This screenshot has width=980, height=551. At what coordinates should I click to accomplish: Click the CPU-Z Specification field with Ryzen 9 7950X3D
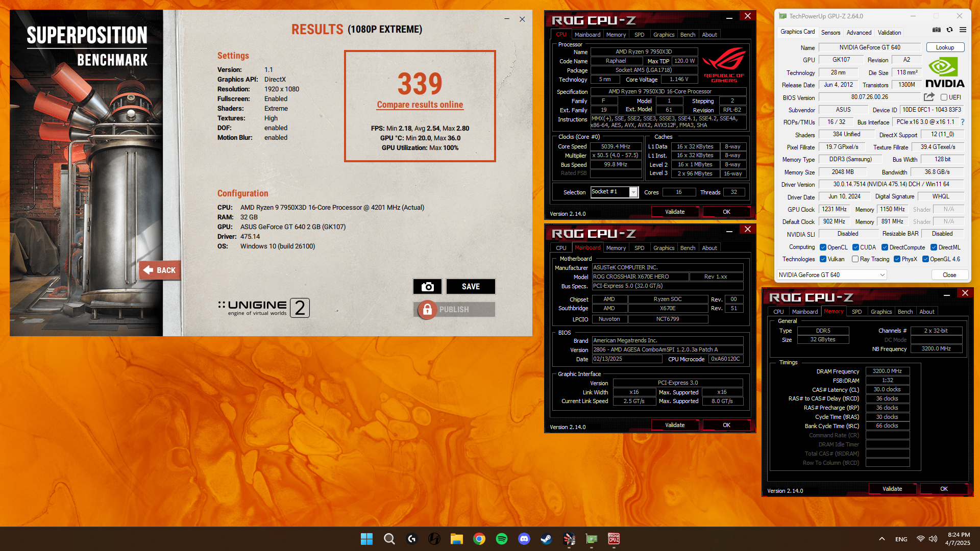(x=668, y=92)
